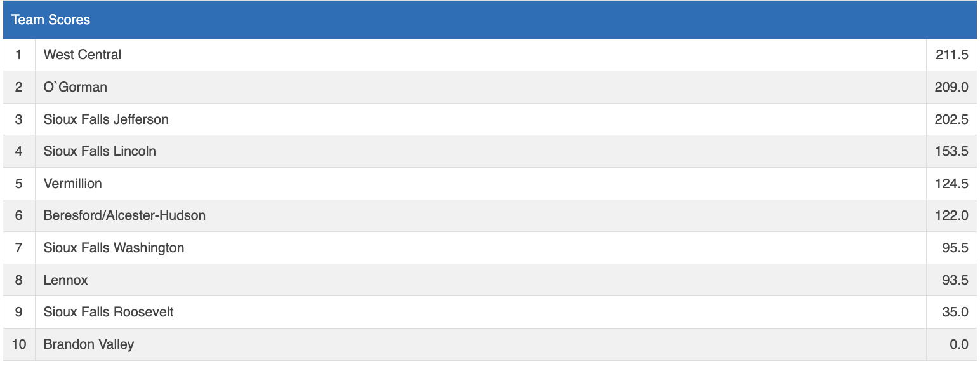This screenshot has height=366, width=980.
Task: Click the Vermillion team name
Action: coord(72,184)
